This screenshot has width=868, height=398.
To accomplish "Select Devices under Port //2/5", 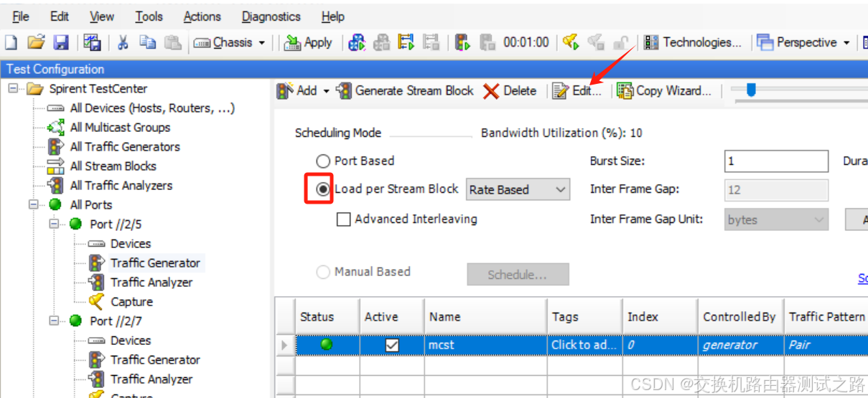I will 131,244.
